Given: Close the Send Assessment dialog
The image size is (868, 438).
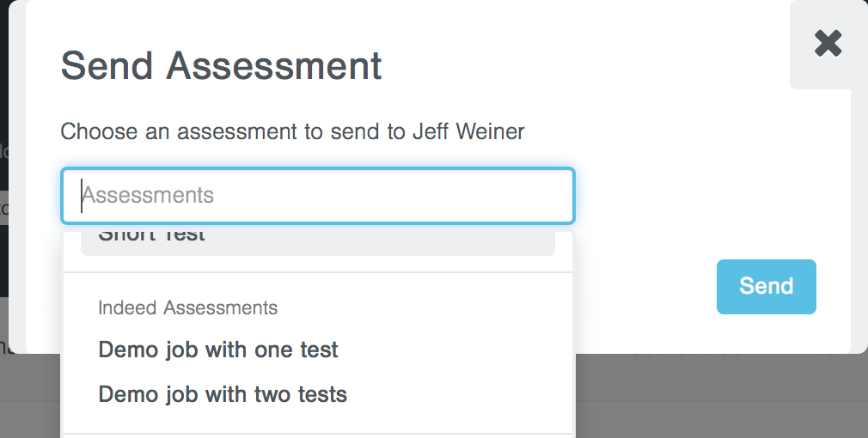Looking at the screenshot, I should click(x=828, y=44).
